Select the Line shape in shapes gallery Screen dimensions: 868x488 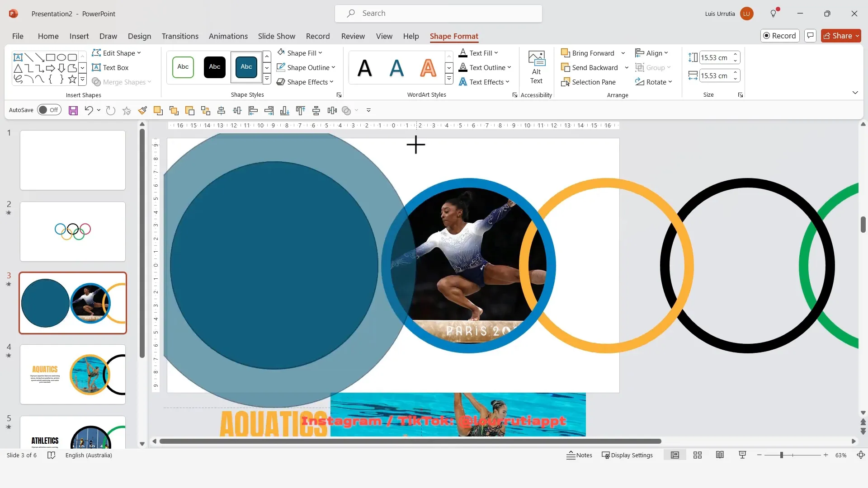[29, 57]
